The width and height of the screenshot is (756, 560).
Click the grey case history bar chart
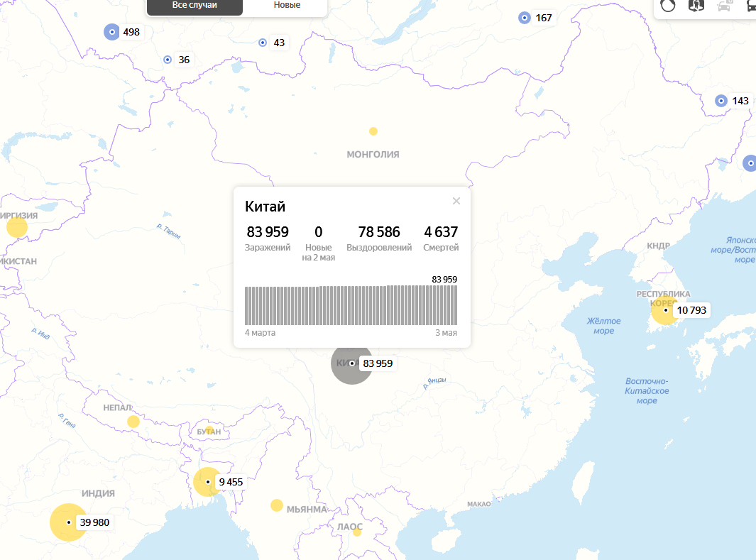[x=351, y=305]
